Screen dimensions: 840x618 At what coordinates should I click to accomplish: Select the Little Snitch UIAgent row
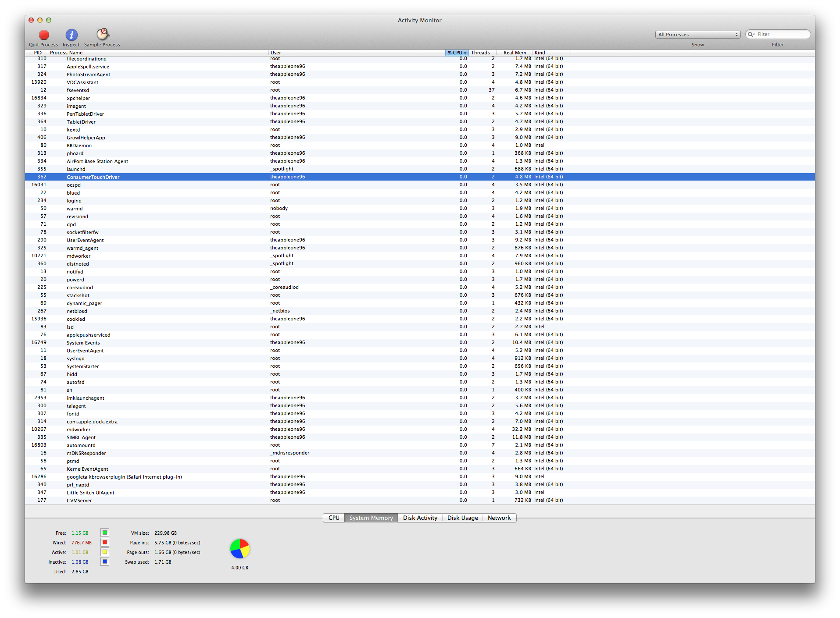click(x=420, y=493)
